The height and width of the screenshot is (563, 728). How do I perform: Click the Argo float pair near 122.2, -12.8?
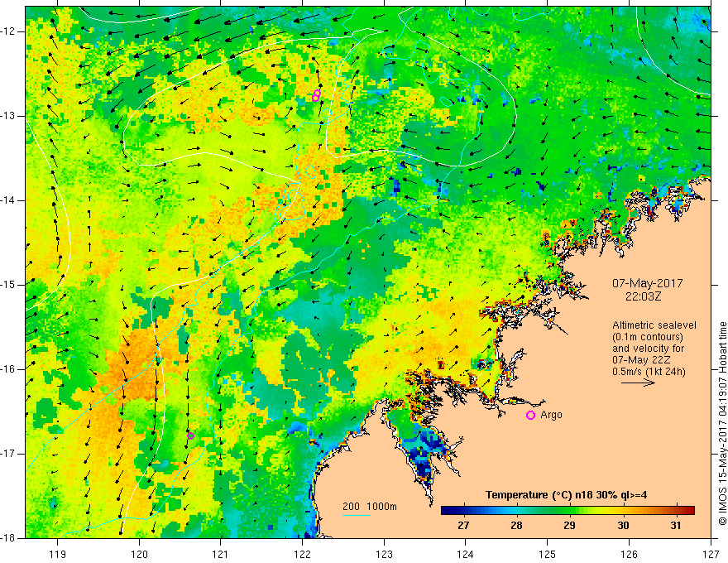pyautogui.click(x=316, y=96)
